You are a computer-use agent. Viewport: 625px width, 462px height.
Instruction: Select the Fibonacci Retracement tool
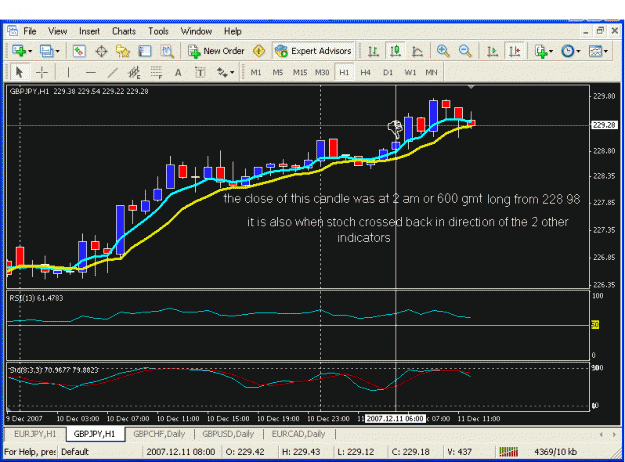pos(156,72)
